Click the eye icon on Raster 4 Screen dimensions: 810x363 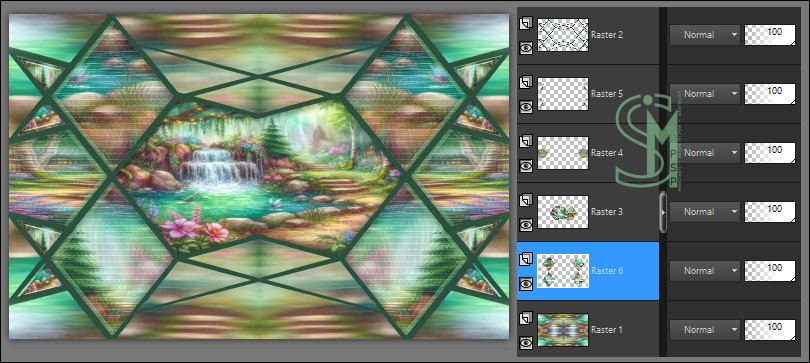[526, 166]
